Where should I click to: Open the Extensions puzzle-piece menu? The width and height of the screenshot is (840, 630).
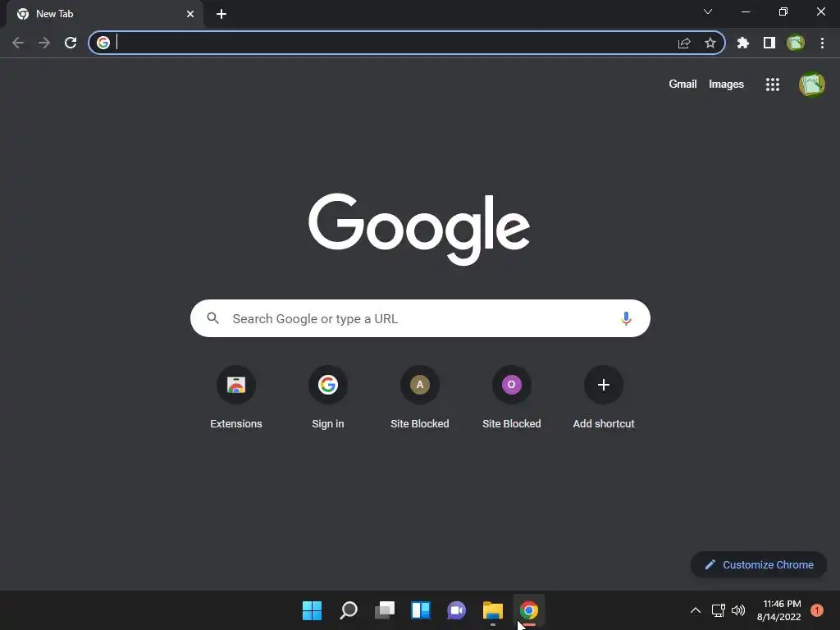pos(742,43)
